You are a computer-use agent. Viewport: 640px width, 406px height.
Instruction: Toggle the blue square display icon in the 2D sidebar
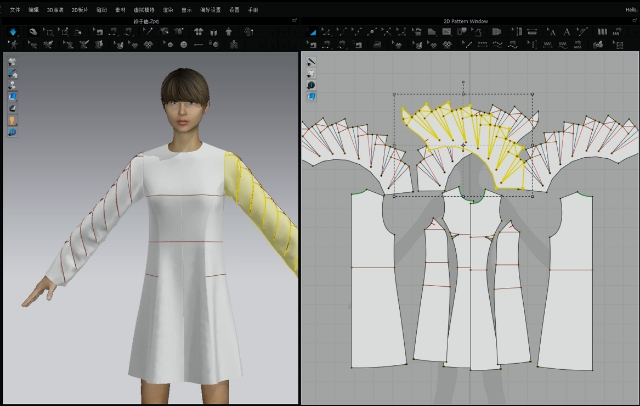311,97
